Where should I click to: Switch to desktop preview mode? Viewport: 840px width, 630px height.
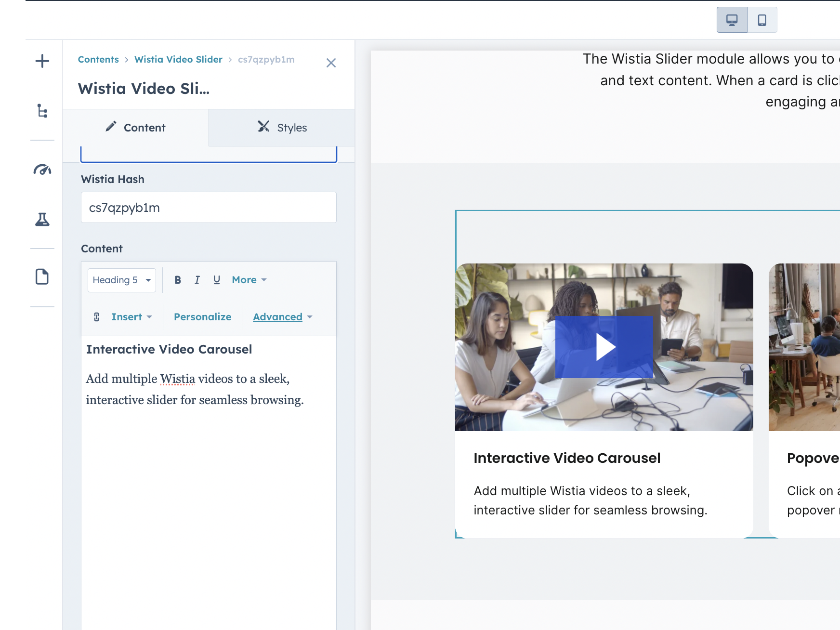tap(732, 20)
